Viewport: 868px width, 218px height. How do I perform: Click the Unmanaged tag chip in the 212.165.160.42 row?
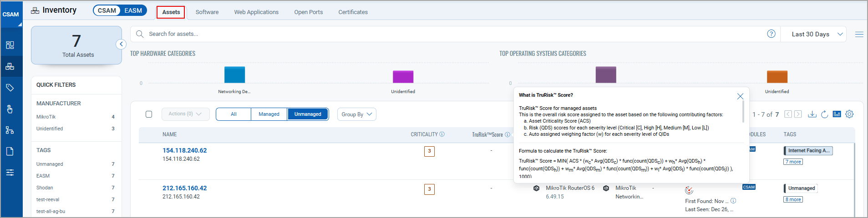click(801, 188)
